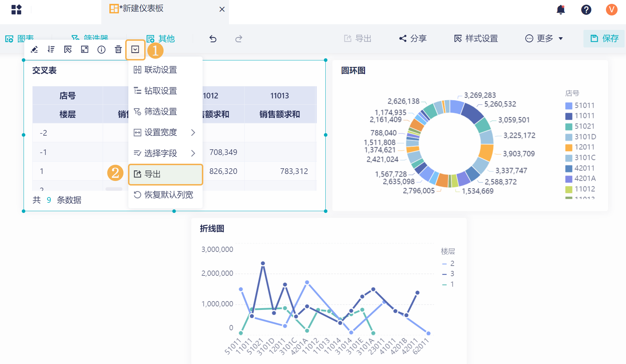Open the user avatar V menu
The height and width of the screenshot is (364, 626).
[612, 9]
